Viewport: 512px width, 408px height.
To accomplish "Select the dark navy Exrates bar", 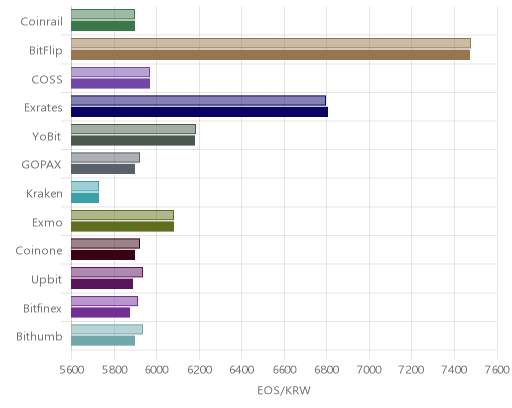I will click(x=199, y=112).
